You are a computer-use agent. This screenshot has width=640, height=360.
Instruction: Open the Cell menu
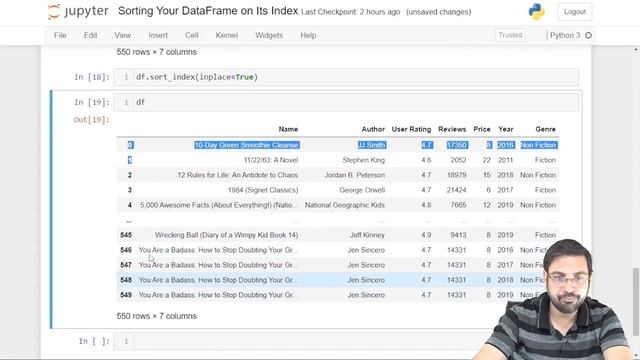(x=191, y=36)
